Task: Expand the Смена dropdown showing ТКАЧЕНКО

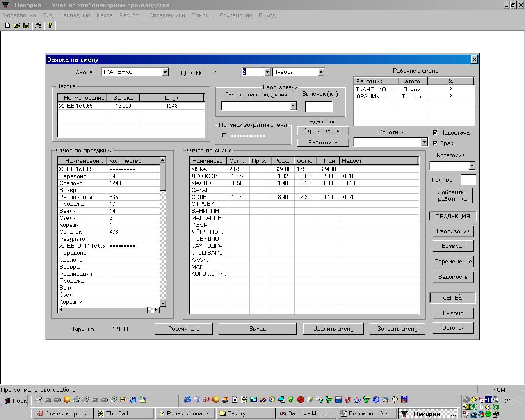Action: [165, 72]
